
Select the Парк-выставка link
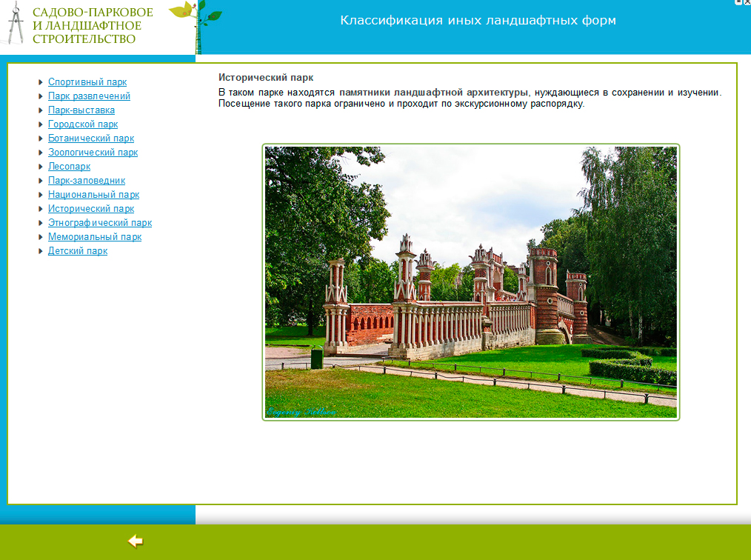(81, 110)
